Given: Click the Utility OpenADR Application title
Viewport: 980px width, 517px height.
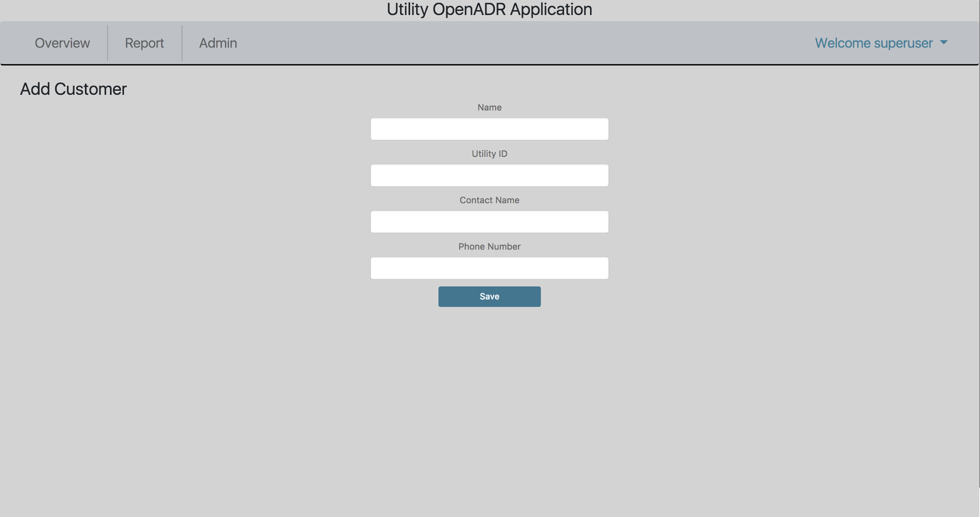Looking at the screenshot, I should 489,9.
